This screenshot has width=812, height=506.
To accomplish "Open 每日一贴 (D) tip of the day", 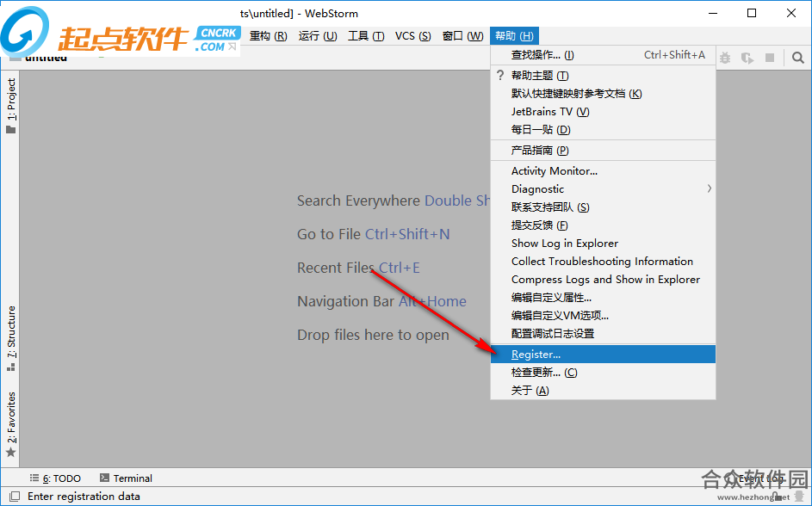I will point(603,130).
